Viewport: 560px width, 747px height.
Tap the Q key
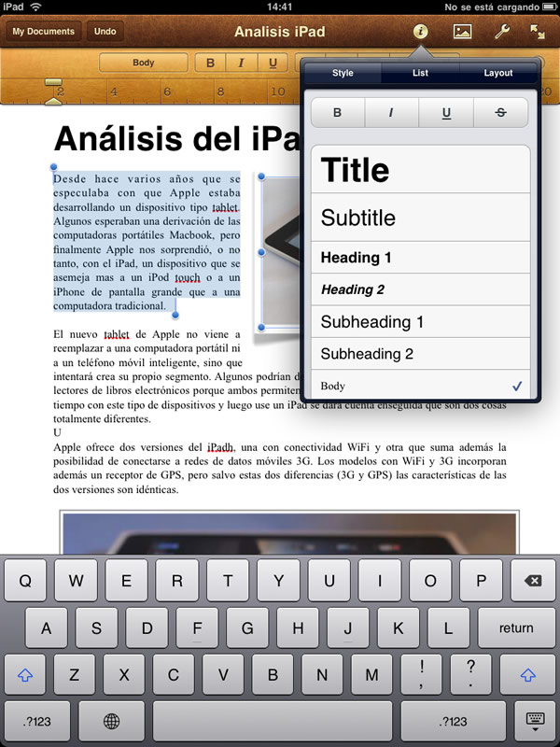(x=25, y=580)
